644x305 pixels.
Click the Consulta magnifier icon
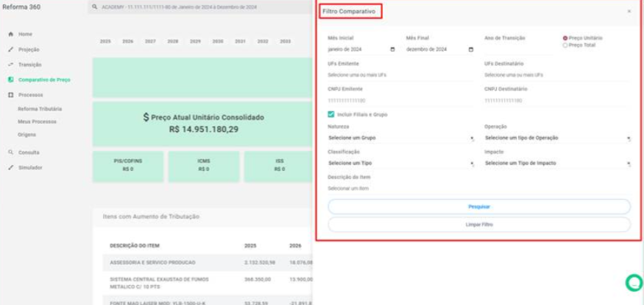(x=11, y=152)
